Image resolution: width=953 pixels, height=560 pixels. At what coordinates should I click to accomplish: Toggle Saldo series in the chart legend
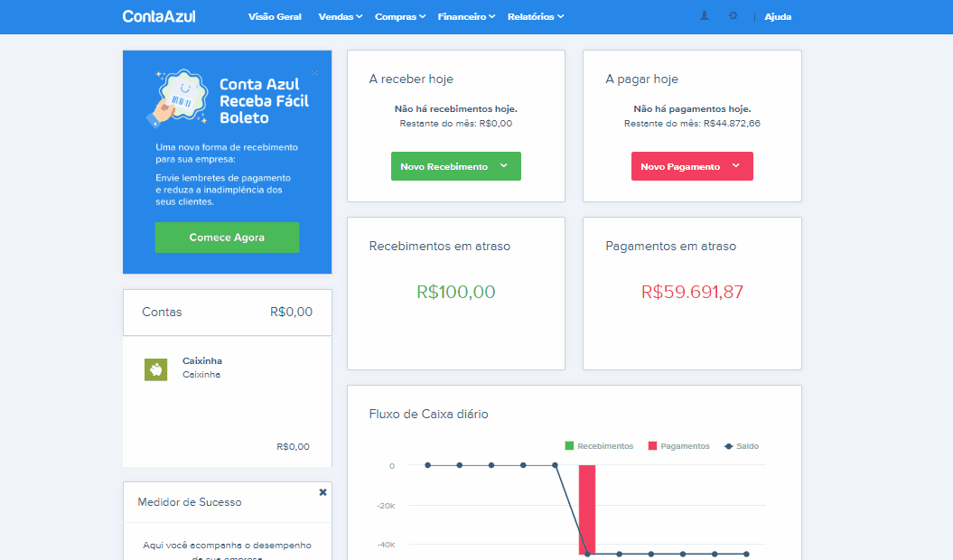(x=742, y=445)
